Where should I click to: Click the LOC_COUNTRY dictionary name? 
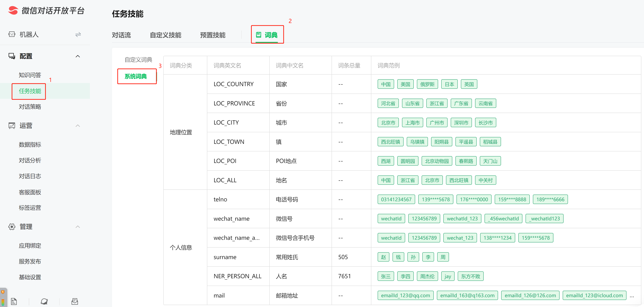coord(233,84)
